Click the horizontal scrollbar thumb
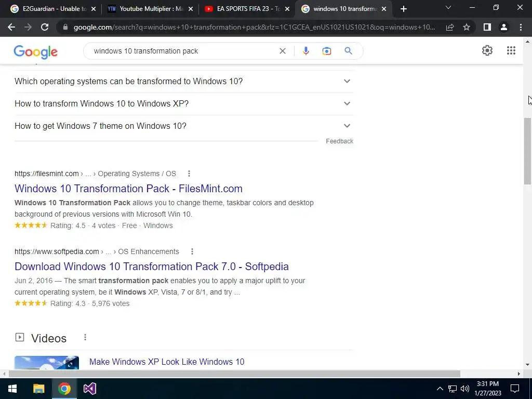The image size is (532, 399). point(234,374)
